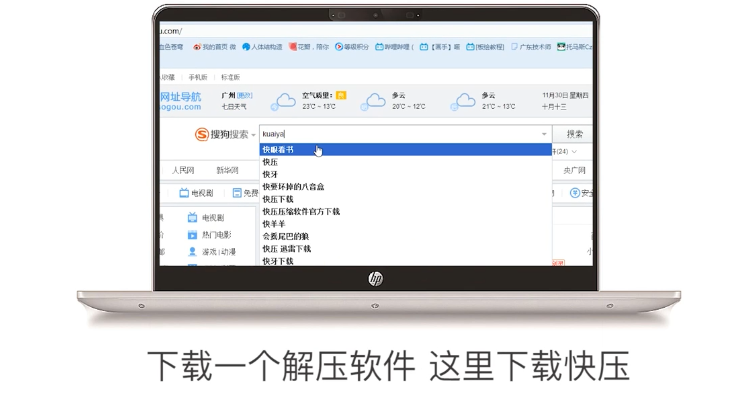Select the 快压 suggestion

[405, 162]
